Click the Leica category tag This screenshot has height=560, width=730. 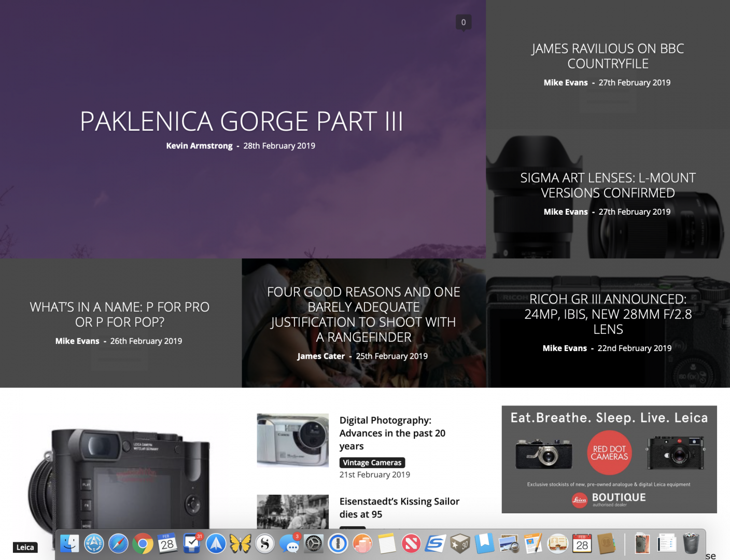pos(25,548)
